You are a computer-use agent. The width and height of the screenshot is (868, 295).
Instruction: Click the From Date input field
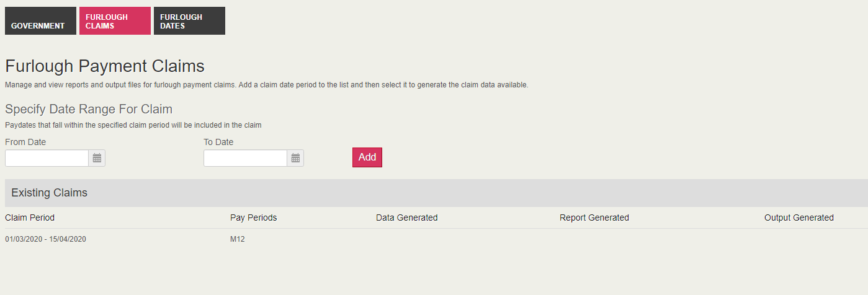click(x=47, y=158)
